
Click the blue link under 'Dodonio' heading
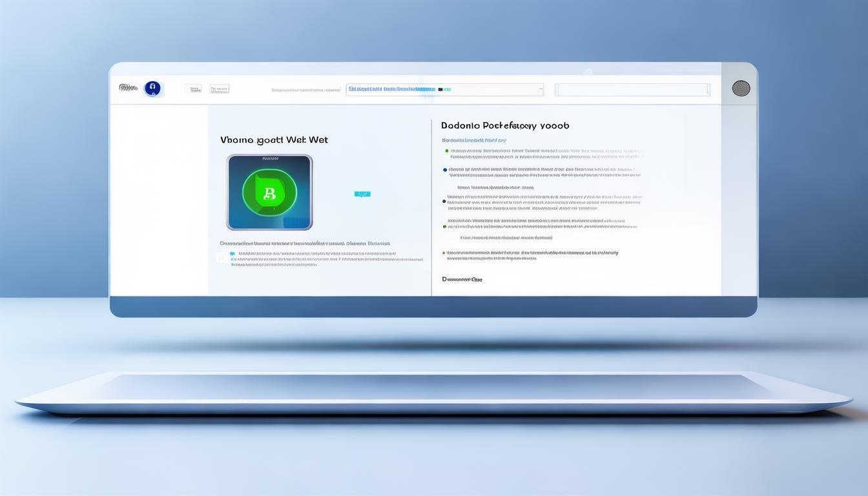click(x=474, y=140)
